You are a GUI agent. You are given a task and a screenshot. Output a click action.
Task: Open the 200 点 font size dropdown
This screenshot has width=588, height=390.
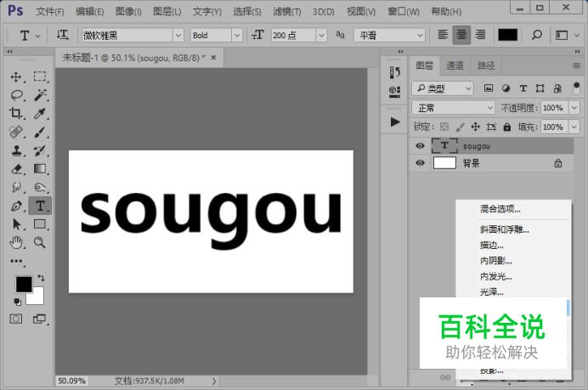click(321, 35)
